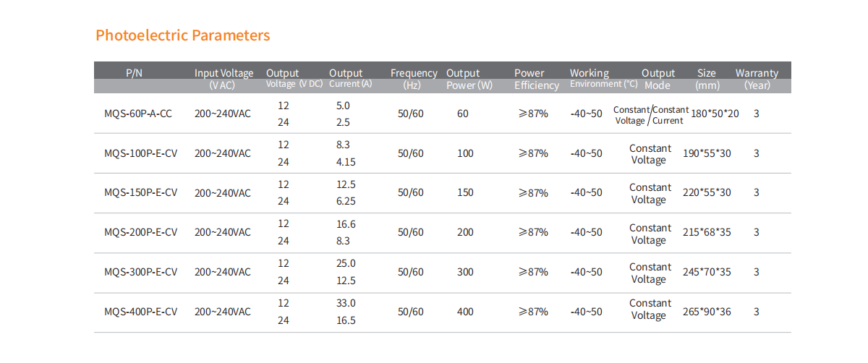This screenshot has height=363, width=868.
Task: Click the Warranty (Year) column header
Action: pyautogui.click(x=757, y=78)
